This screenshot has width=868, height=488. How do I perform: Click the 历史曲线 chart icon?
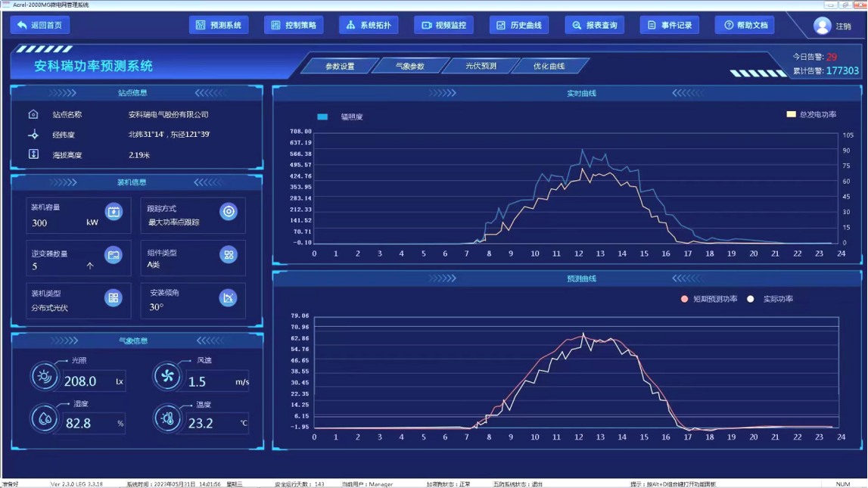[501, 25]
